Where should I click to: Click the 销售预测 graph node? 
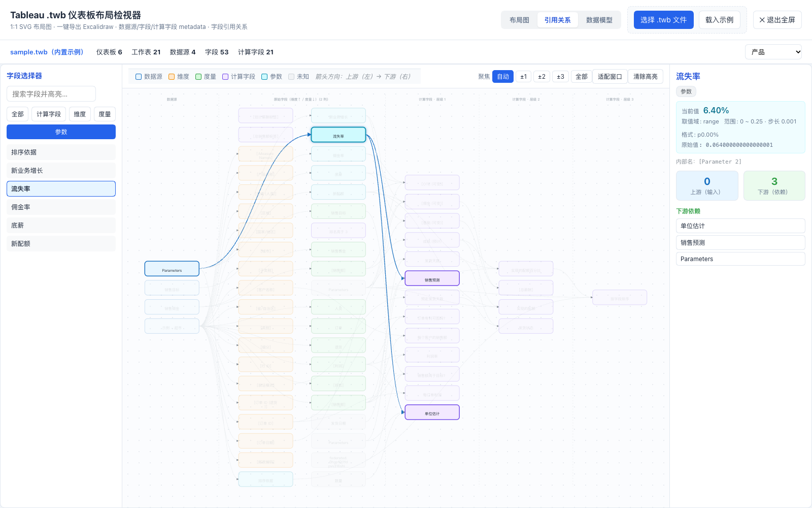point(432,278)
